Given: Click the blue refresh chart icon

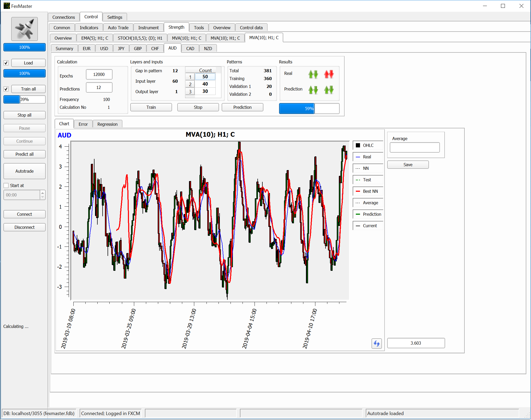Looking at the screenshot, I should pyautogui.click(x=376, y=343).
